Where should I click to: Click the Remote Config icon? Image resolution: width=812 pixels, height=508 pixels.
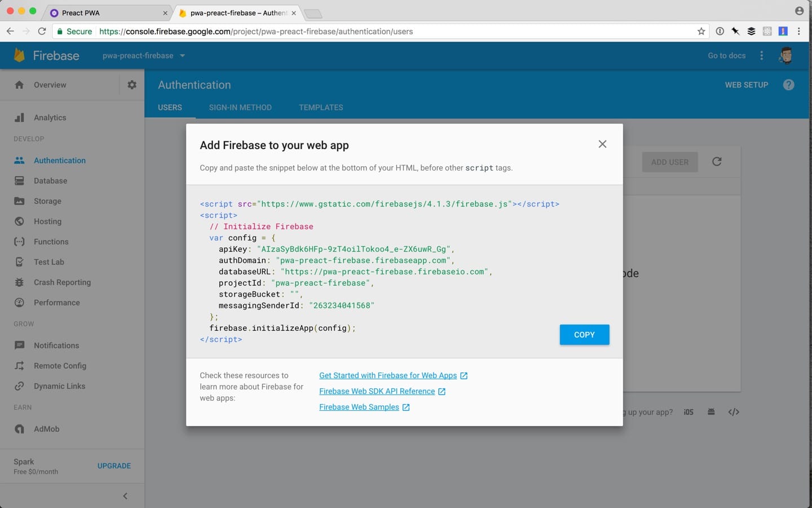click(x=19, y=366)
